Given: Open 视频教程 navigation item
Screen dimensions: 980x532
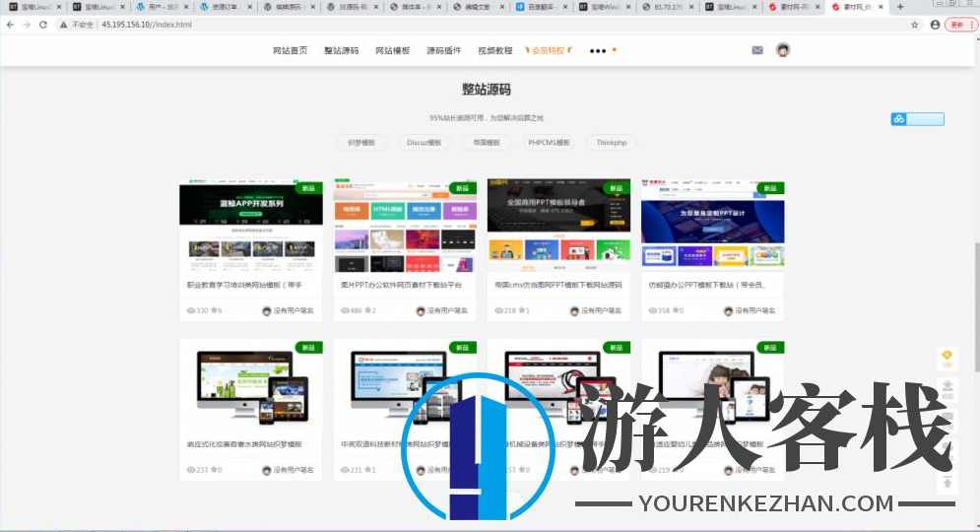Looking at the screenshot, I should tap(495, 50).
